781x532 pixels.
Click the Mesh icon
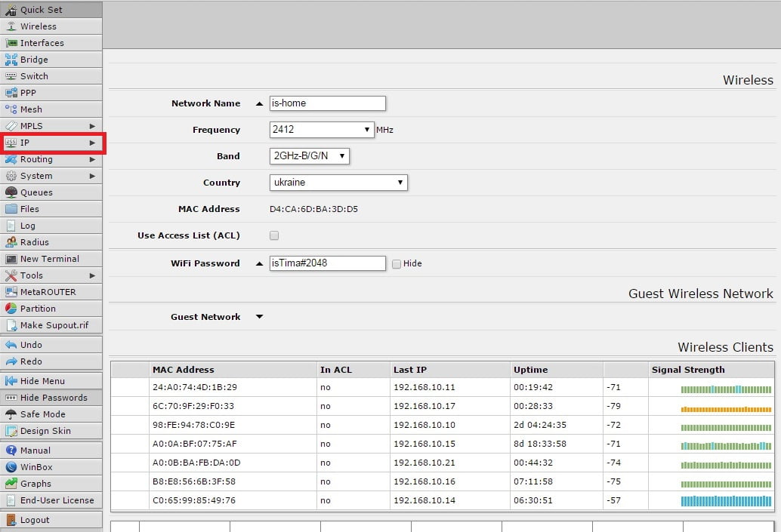click(11, 109)
